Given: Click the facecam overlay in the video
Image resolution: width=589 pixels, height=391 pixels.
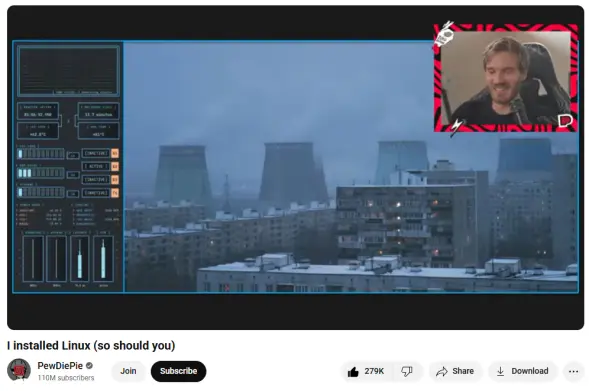Looking at the screenshot, I should 506,78.
